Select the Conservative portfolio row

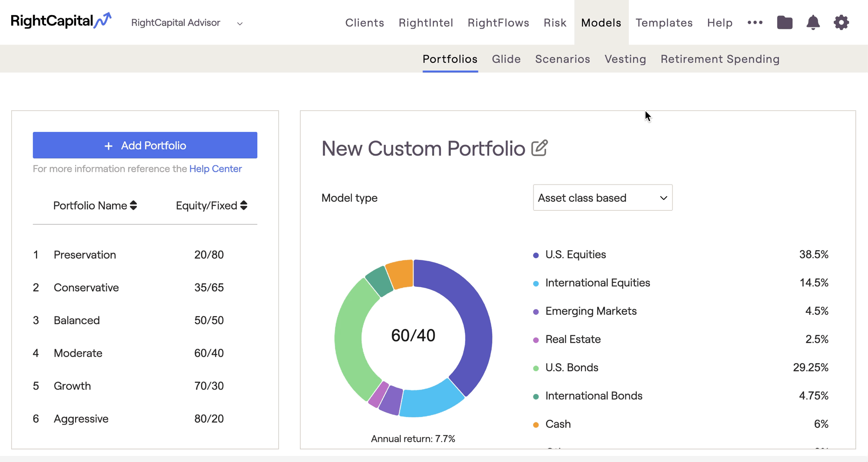(145, 288)
